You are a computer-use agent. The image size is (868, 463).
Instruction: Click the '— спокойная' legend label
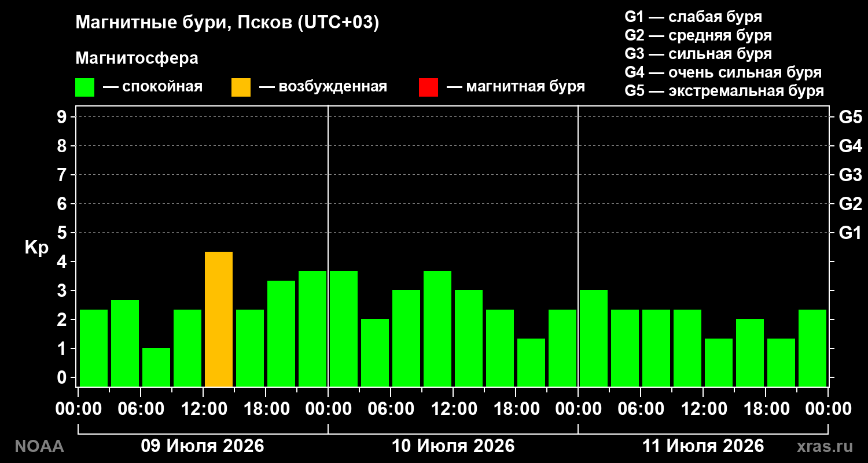point(153,87)
